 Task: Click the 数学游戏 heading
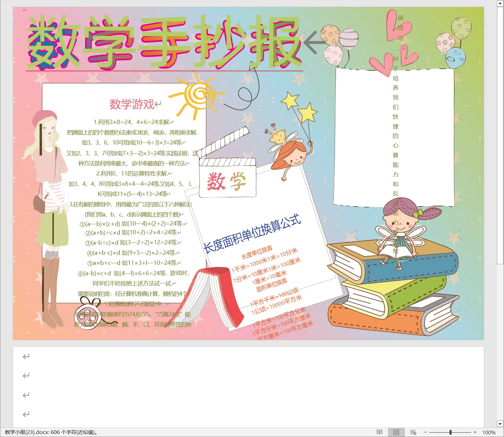click(x=132, y=104)
